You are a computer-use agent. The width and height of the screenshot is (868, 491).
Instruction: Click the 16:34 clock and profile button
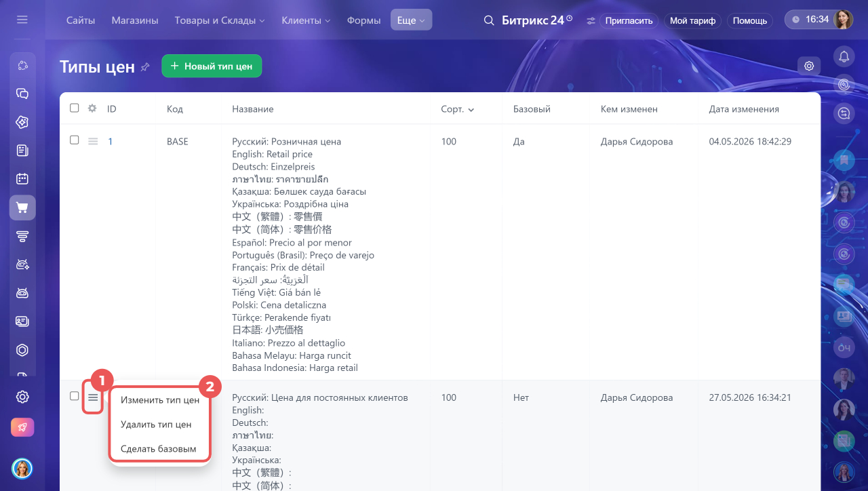click(x=819, y=20)
